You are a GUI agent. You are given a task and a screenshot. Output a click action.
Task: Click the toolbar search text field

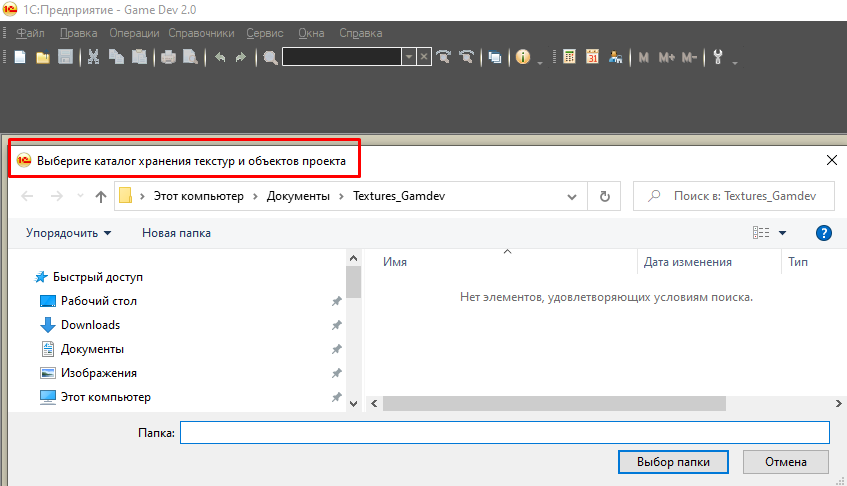pos(342,57)
